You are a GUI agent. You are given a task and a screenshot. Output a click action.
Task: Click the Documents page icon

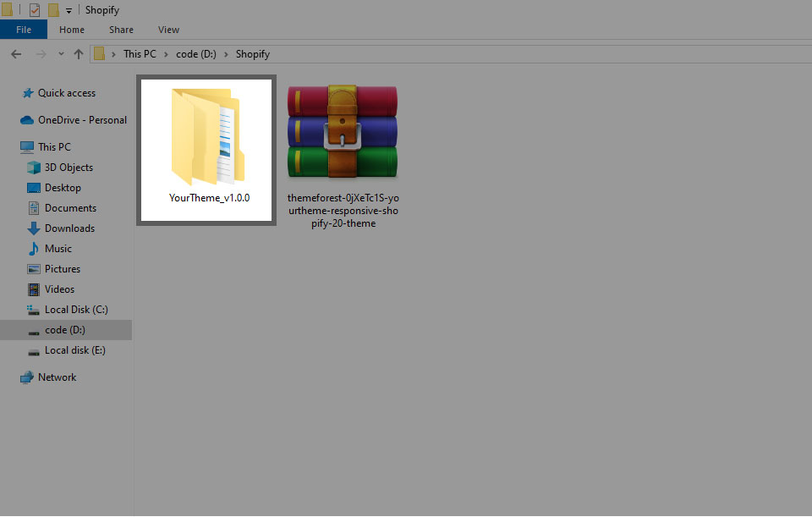pyautogui.click(x=34, y=208)
